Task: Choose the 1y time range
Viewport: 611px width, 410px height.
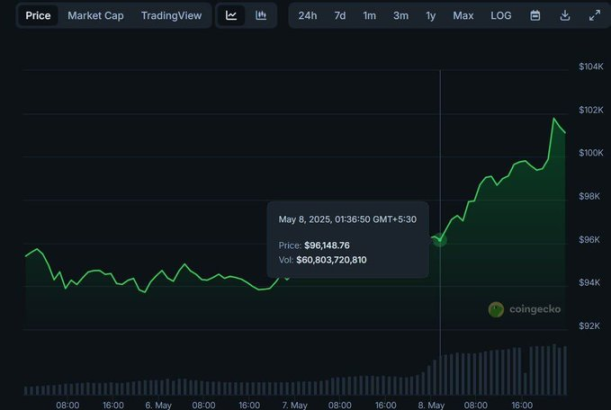Action: (431, 16)
